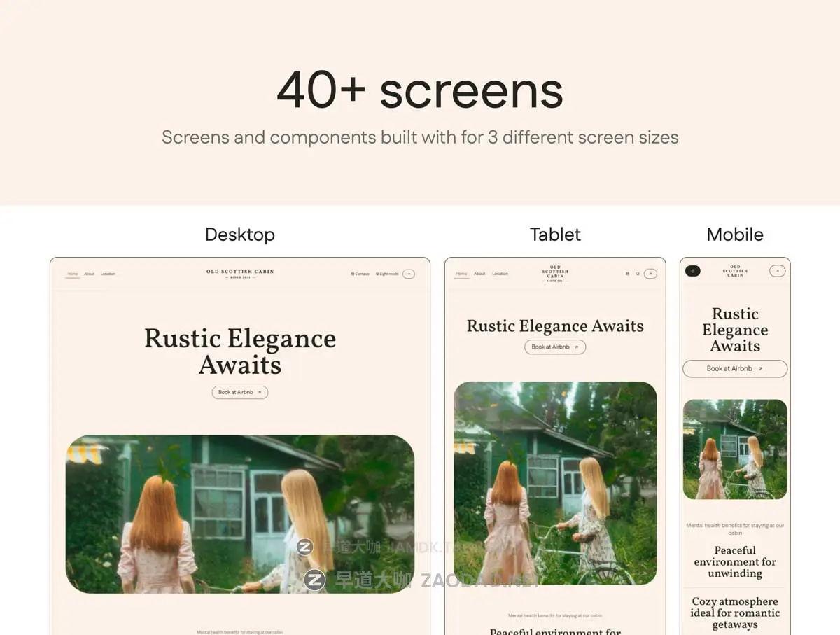
Task: Click the Contacts icon in the desktop header
Action: [352, 274]
